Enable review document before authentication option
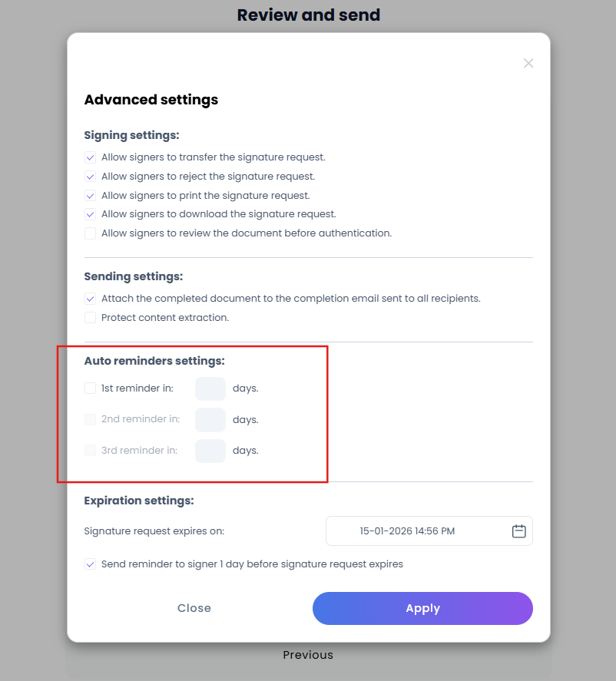 point(90,233)
